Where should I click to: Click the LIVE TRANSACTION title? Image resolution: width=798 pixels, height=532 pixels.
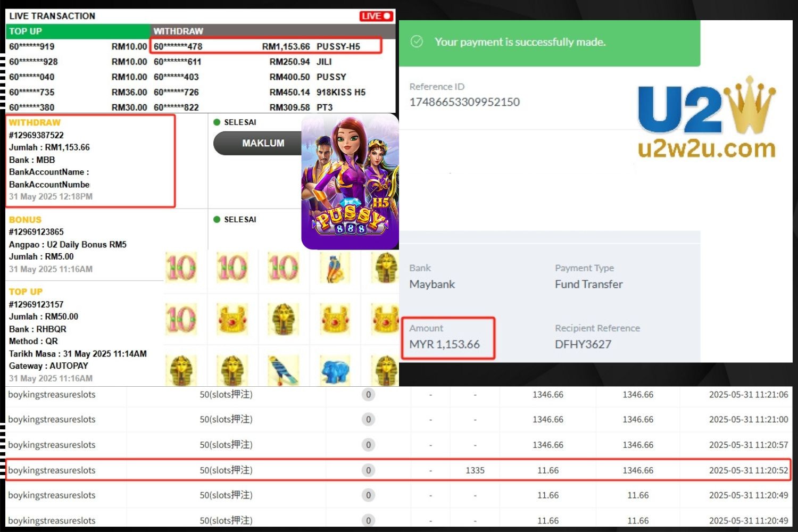click(52, 16)
